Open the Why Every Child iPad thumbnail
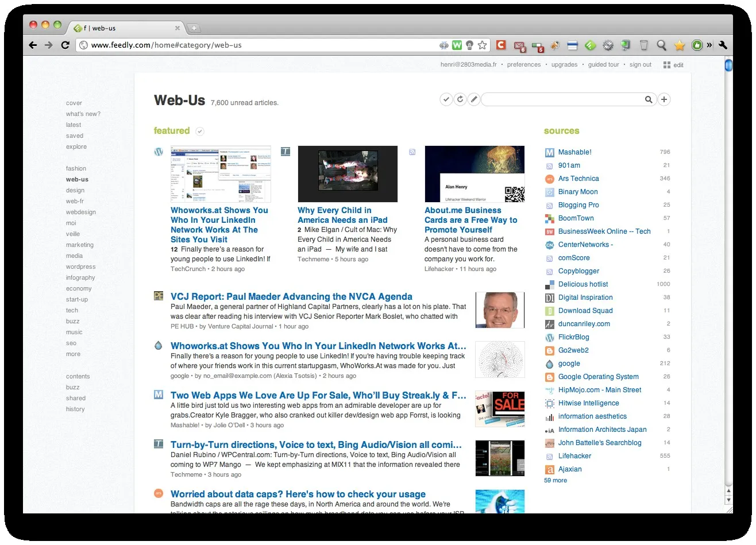The width and height of the screenshot is (756, 545). 348,174
